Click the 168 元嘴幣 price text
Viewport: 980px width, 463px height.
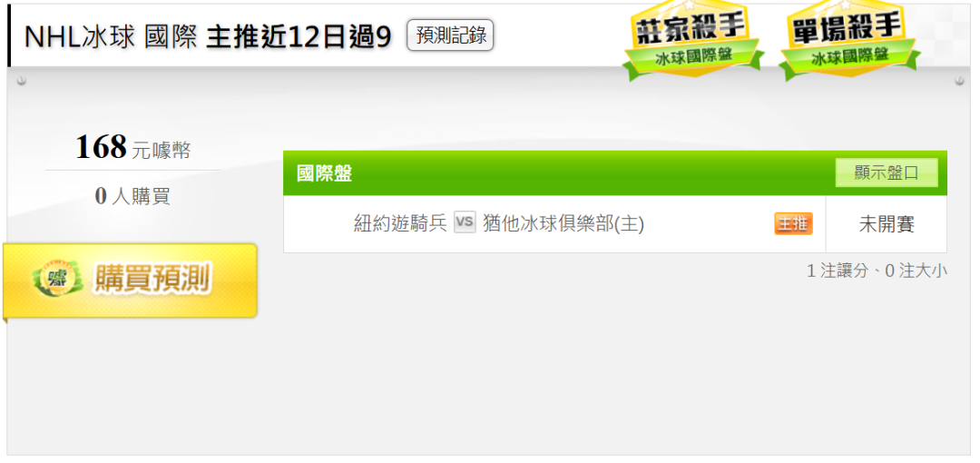[132, 148]
